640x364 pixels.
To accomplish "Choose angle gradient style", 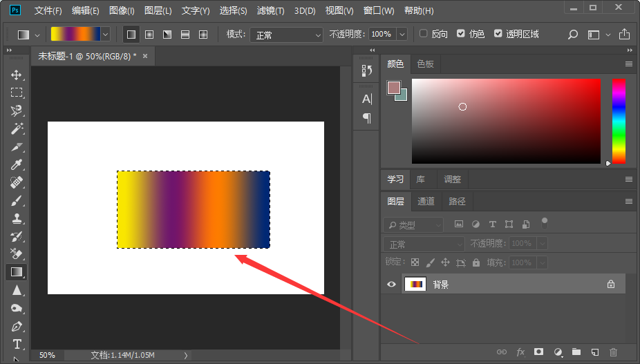I will pyautogui.click(x=167, y=35).
